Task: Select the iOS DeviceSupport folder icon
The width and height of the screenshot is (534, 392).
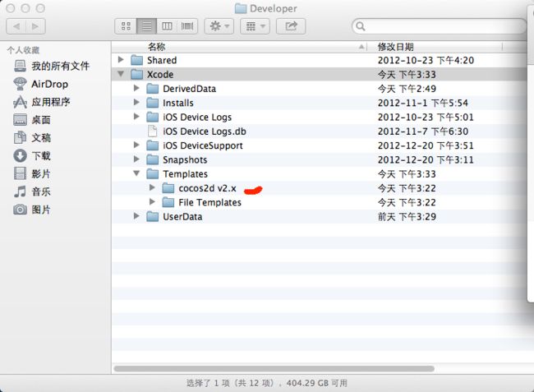Action: click(153, 145)
